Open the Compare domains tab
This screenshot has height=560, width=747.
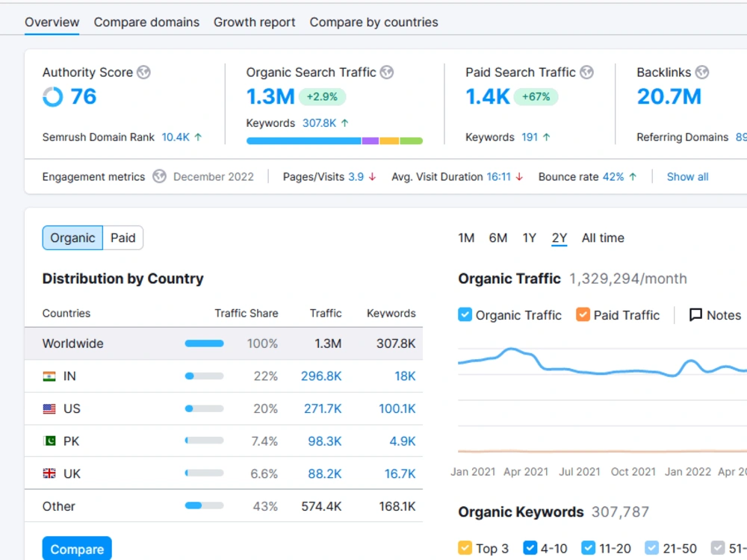point(146,22)
